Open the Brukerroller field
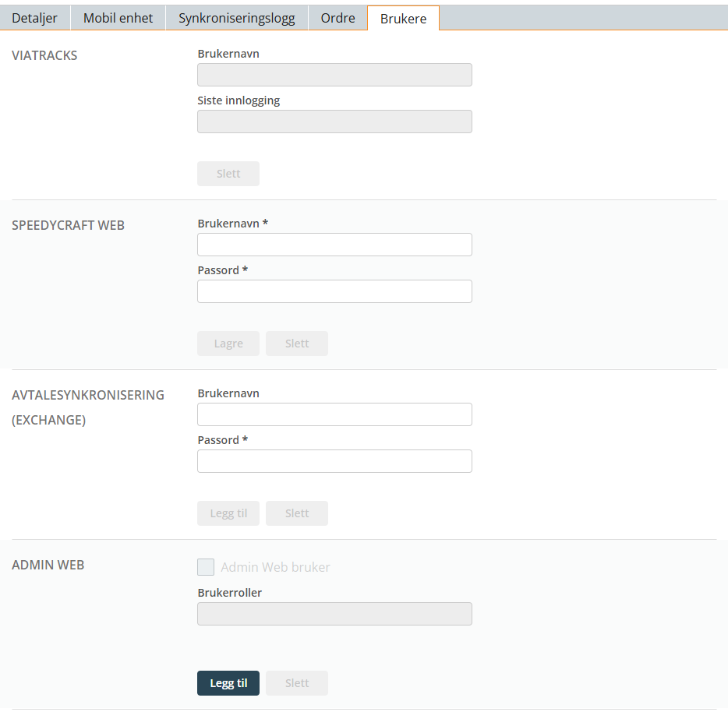728x726 pixels. point(334,614)
